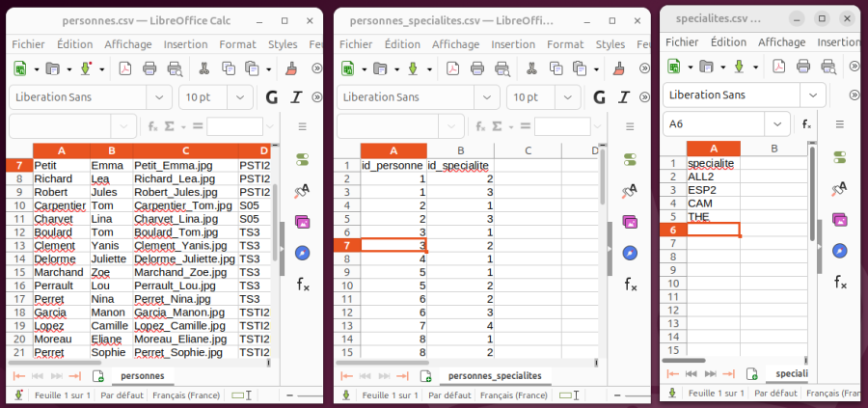Expand font name dropdown in personnes_specialites.csv window
Viewport: 868px width, 408px height.
coord(487,97)
